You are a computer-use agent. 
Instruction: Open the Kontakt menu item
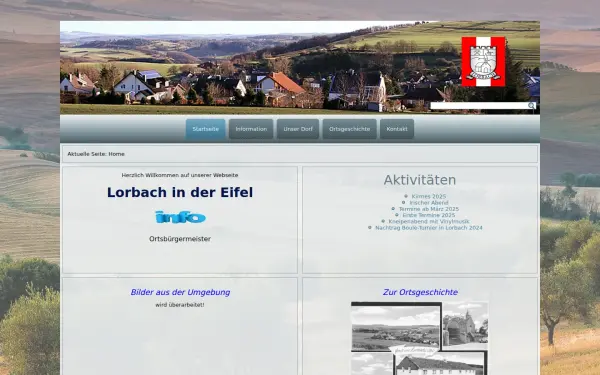pyautogui.click(x=397, y=129)
